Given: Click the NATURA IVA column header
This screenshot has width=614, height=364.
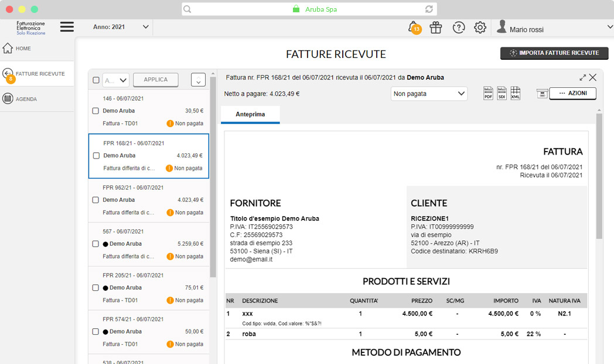Looking at the screenshot, I should [x=564, y=301].
